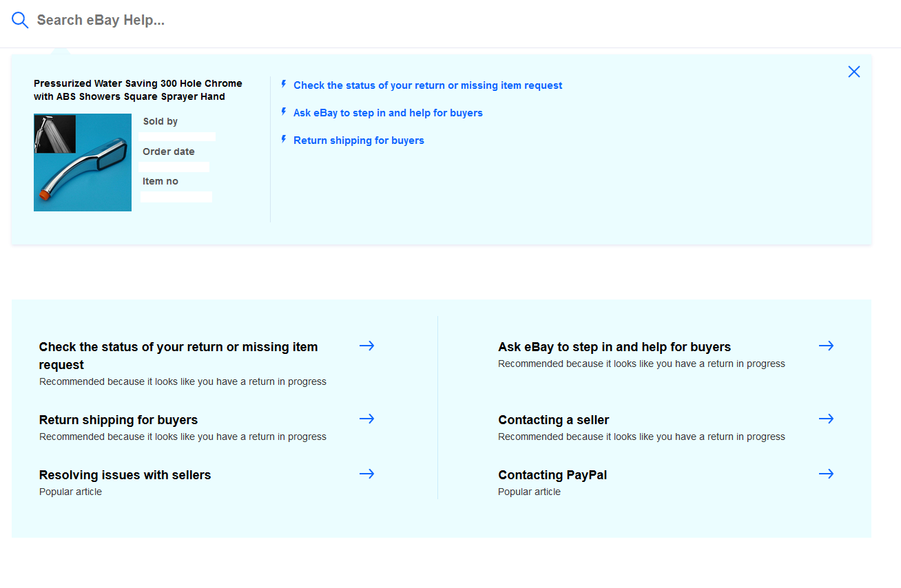Select the Order date label
The height and width of the screenshot is (588, 901).
click(x=169, y=151)
